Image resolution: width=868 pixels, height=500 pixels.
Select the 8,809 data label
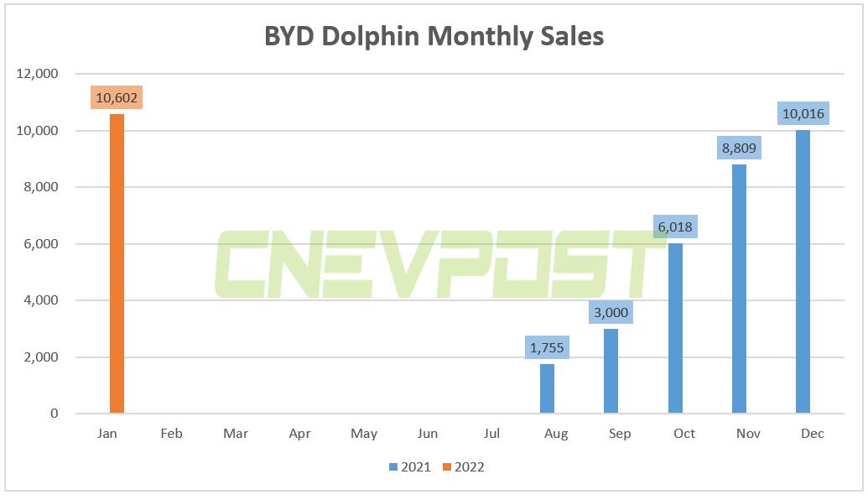739,148
